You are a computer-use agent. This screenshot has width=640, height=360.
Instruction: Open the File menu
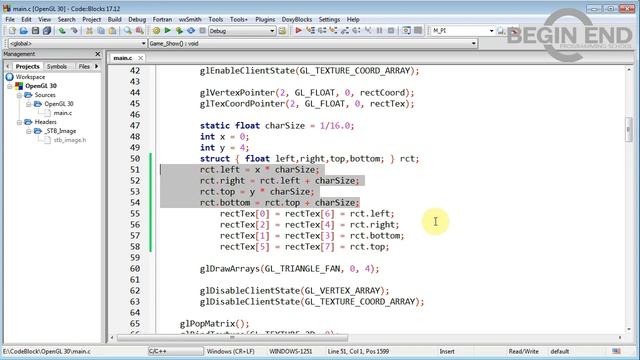pos(10,19)
